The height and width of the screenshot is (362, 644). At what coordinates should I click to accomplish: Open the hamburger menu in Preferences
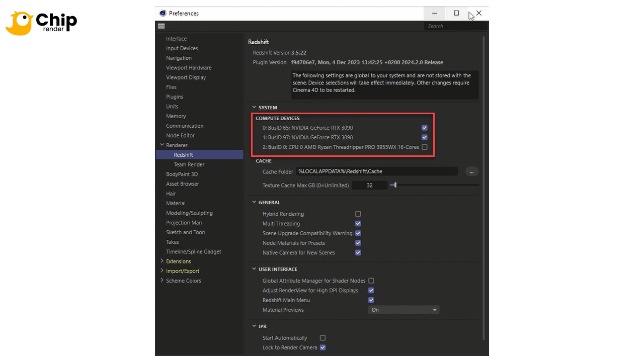[x=161, y=26]
